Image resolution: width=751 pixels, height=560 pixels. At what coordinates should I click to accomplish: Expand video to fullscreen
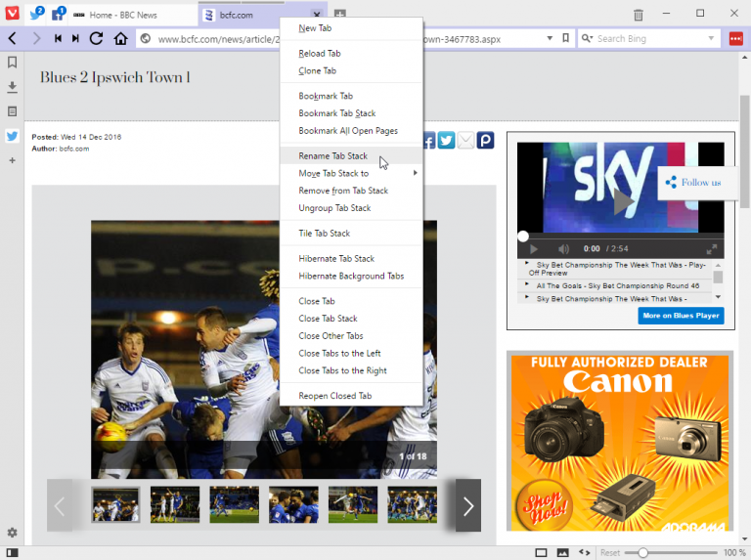pyautogui.click(x=712, y=249)
